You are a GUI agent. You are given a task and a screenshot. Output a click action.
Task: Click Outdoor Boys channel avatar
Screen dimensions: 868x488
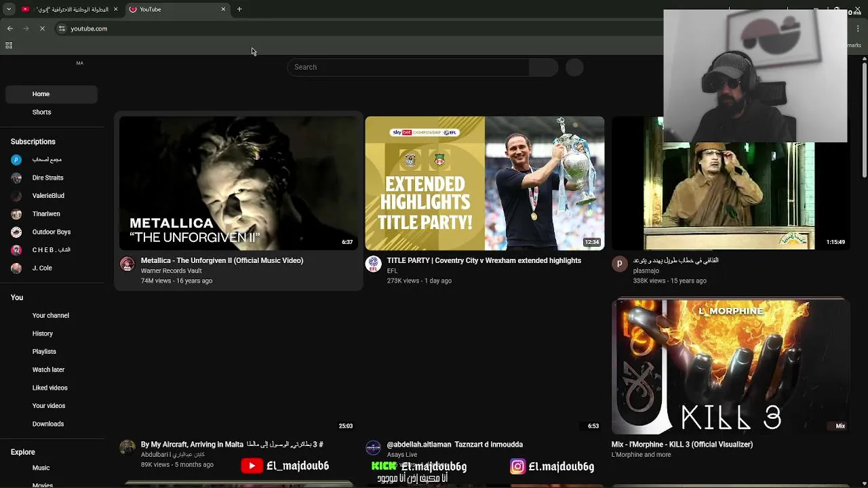tap(17, 232)
